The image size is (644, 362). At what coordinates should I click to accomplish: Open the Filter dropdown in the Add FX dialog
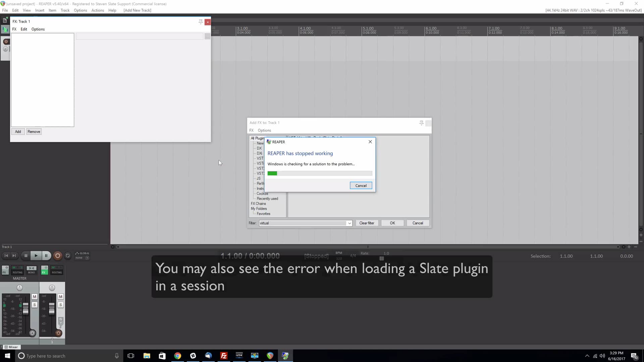tap(350, 223)
